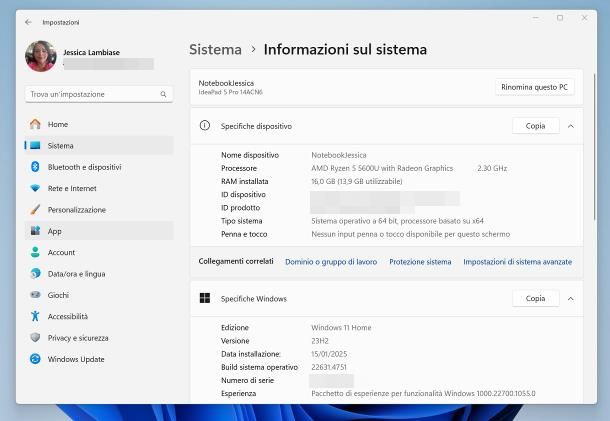Copy the device specifications with Copia
Viewport: 610px width, 421px height.
535,126
